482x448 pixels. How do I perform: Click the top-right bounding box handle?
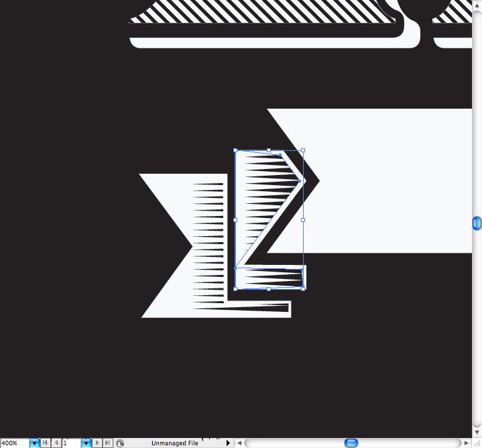tap(303, 150)
